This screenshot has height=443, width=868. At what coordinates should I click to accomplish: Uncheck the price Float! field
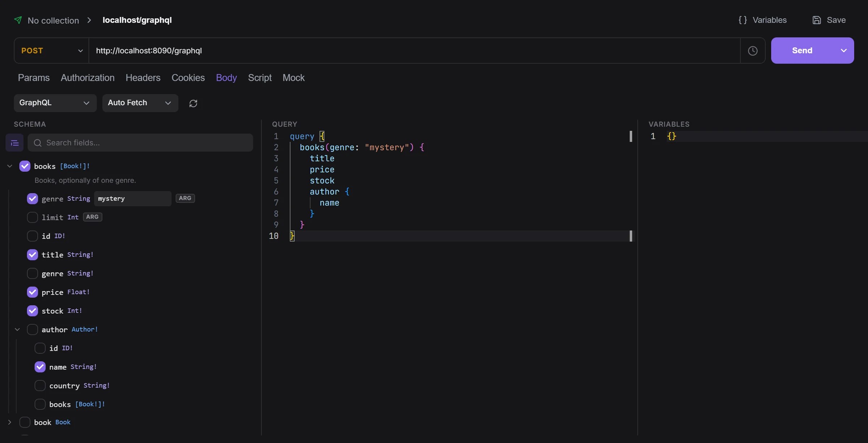coord(32,292)
